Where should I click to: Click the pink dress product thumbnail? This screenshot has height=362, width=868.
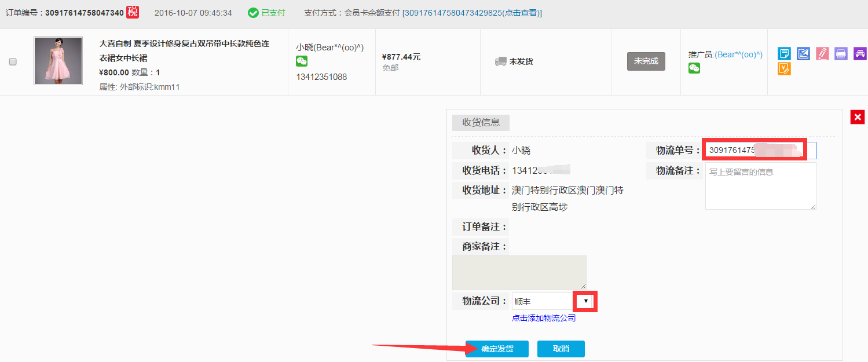pyautogui.click(x=58, y=61)
